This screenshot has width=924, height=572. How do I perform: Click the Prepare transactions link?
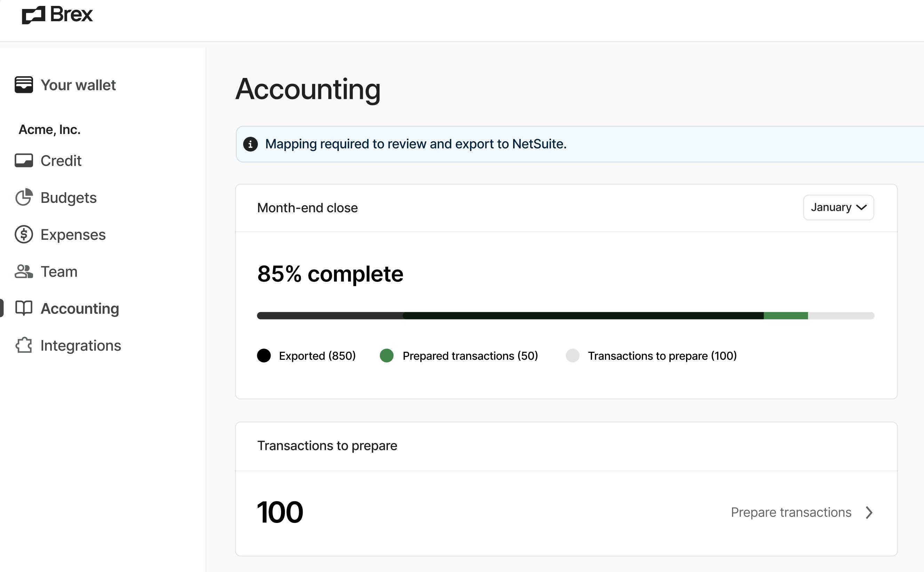[x=791, y=513]
